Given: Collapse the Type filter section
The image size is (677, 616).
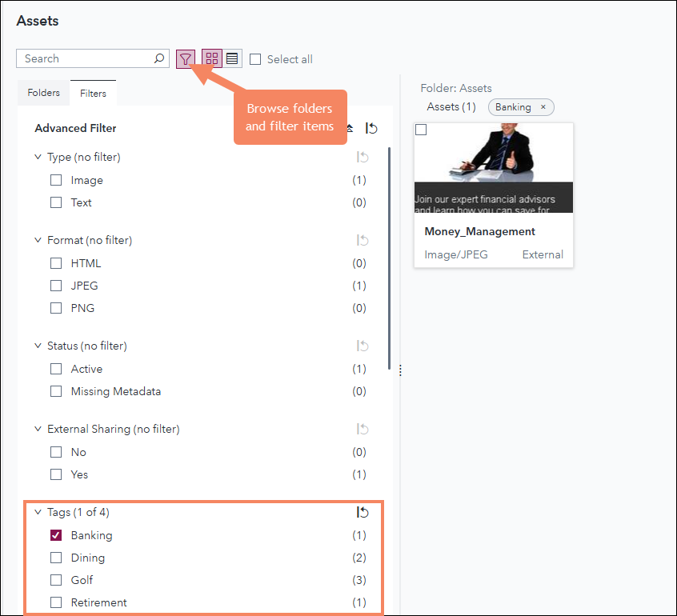Looking at the screenshot, I should click(38, 157).
